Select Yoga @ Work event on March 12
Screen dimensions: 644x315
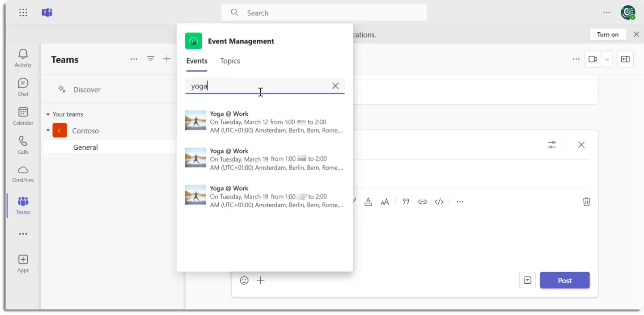(265, 122)
